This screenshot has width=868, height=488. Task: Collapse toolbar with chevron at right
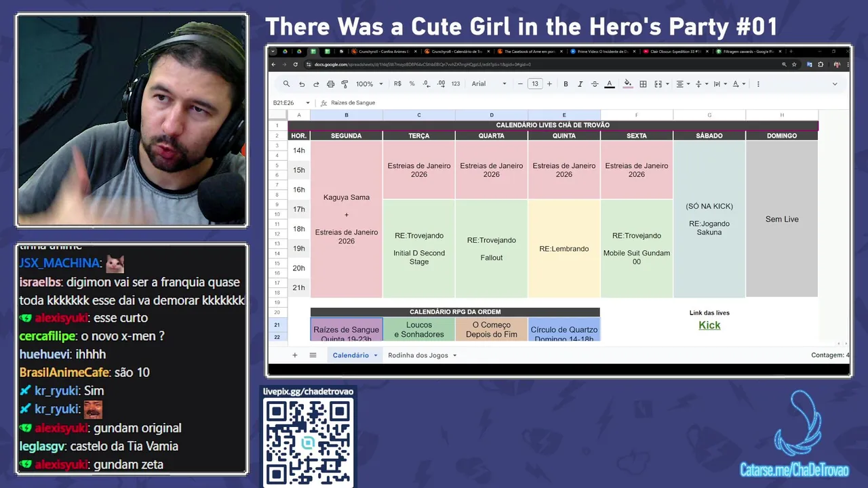click(835, 84)
